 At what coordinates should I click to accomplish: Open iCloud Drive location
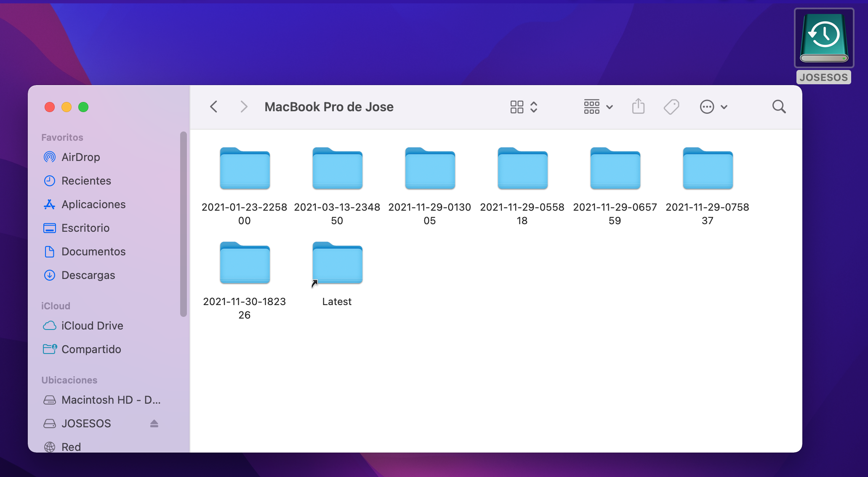92,326
